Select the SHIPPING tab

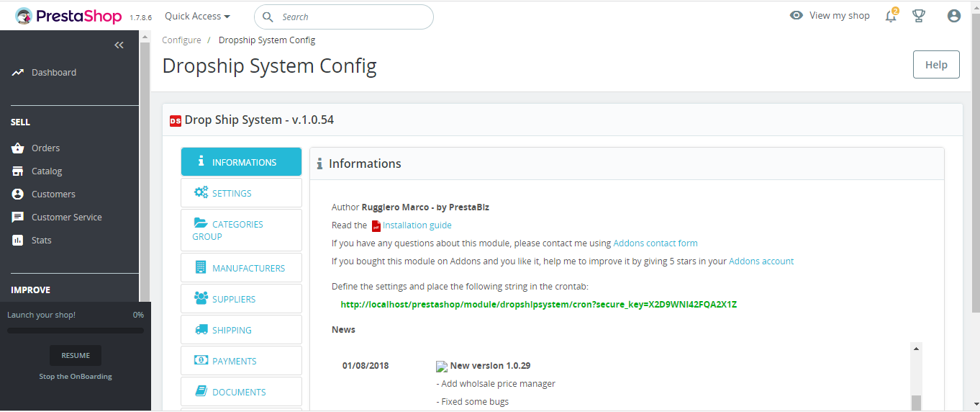(241, 330)
